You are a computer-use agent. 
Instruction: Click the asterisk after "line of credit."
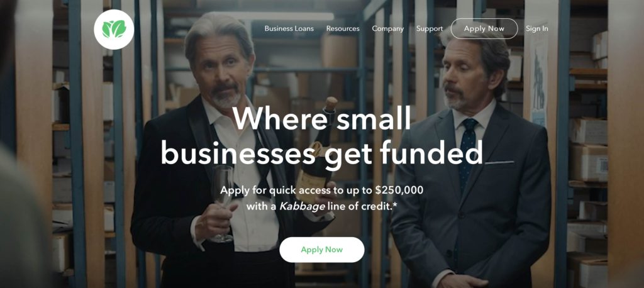(395, 204)
